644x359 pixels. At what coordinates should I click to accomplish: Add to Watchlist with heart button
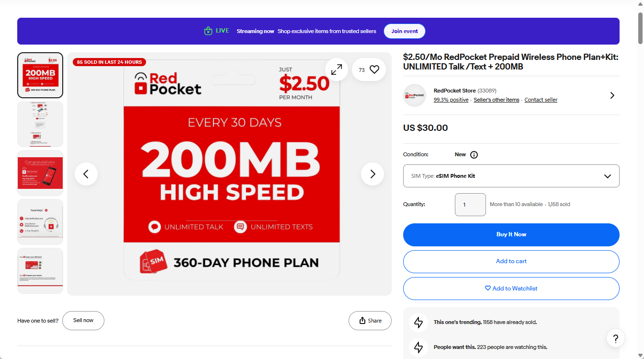point(511,289)
